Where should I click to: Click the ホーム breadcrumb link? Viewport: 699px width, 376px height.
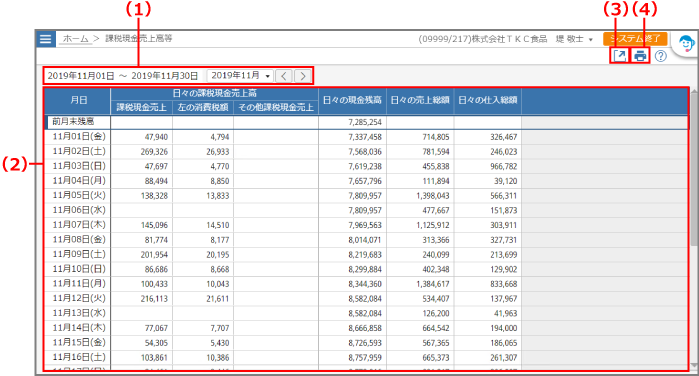75,38
